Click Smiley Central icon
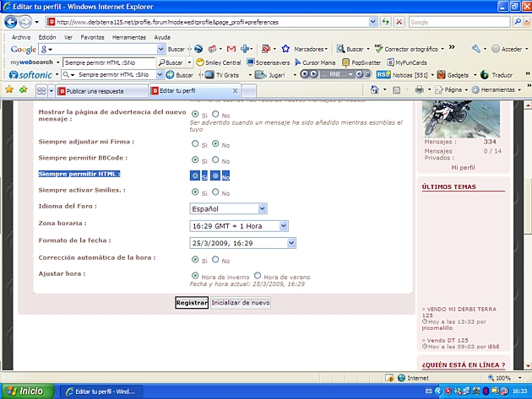The image size is (532, 399). pos(200,62)
